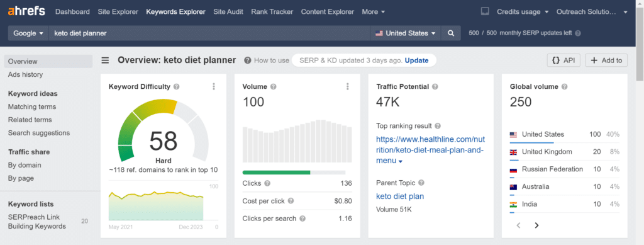The height and width of the screenshot is (245, 644).
Task: Click the How to use link
Action: tap(272, 60)
